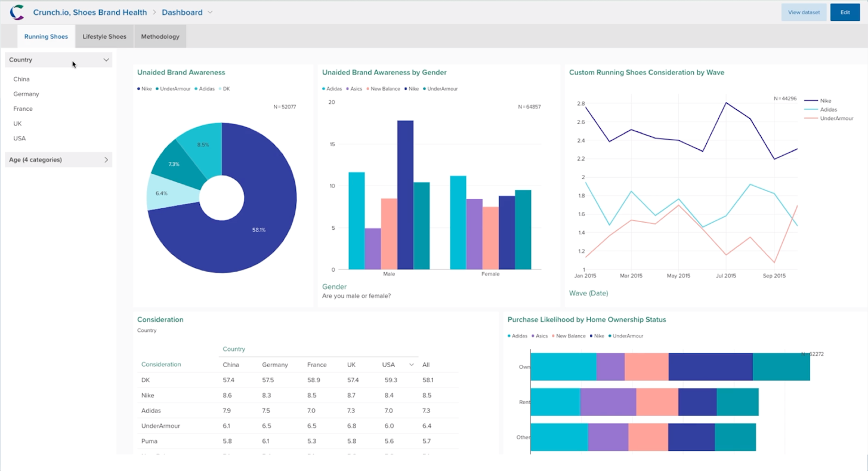Filter by France in Country list
The height and width of the screenshot is (471, 868).
[23, 109]
